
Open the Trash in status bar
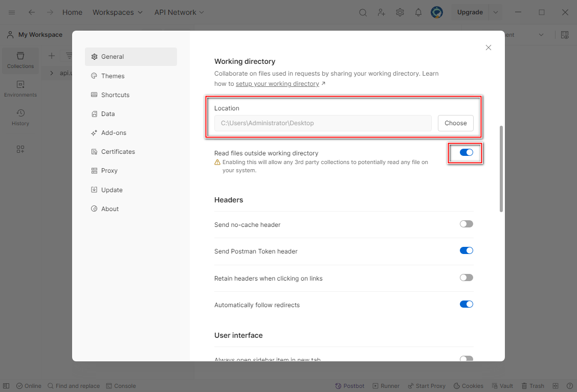[x=532, y=386]
